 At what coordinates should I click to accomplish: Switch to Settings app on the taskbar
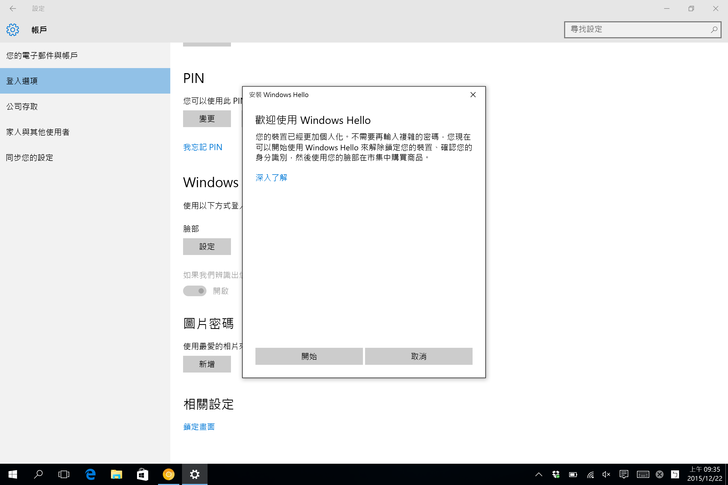coord(195,474)
